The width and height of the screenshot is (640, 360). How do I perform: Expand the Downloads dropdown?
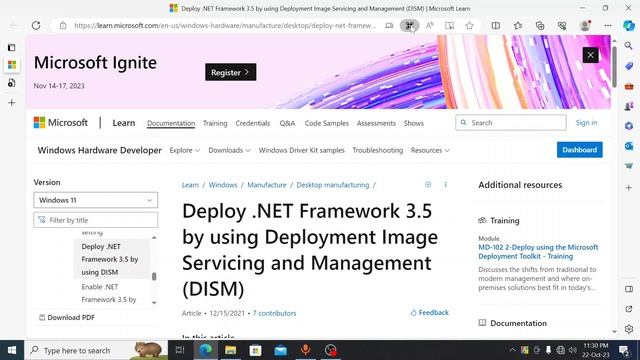[x=229, y=150]
